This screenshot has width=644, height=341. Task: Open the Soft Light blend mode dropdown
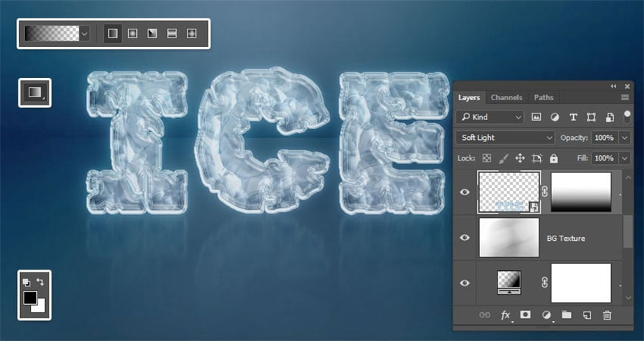[505, 138]
